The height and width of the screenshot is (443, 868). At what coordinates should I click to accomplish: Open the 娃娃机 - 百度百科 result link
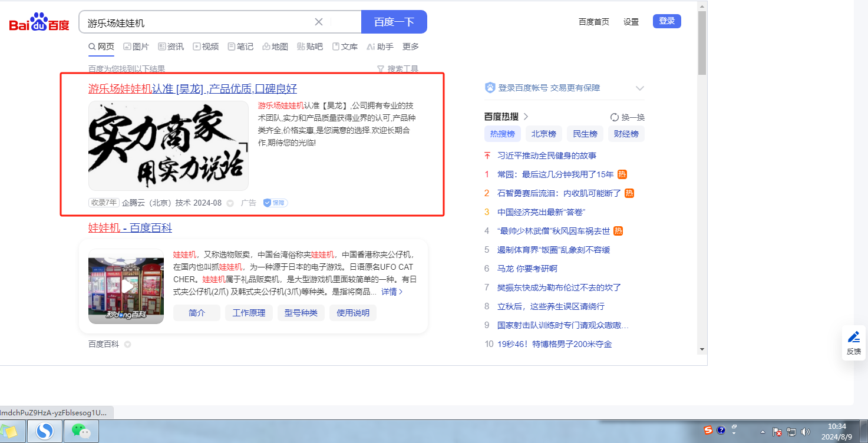[130, 228]
